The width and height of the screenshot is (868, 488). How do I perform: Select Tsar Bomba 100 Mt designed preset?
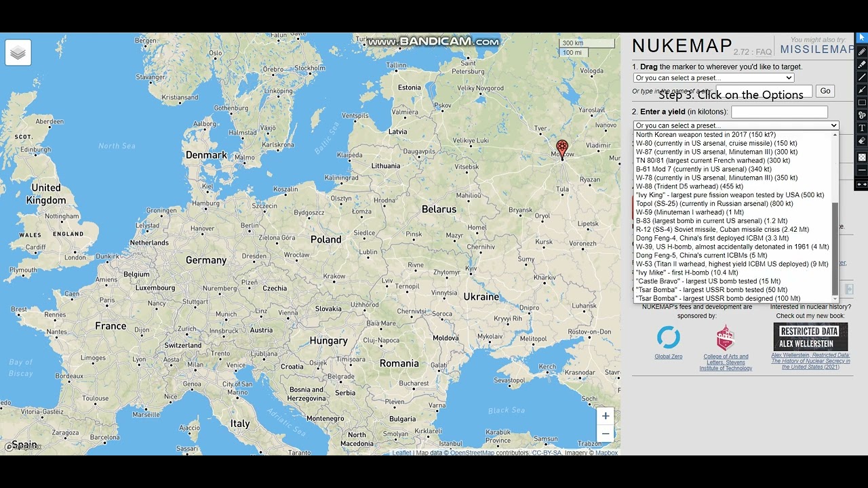pyautogui.click(x=733, y=299)
